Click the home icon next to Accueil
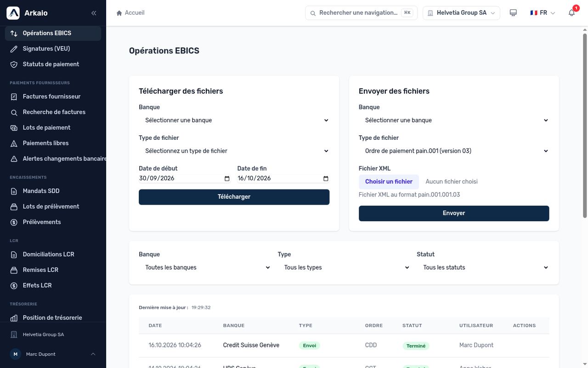This screenshot has width=588, height=368. (x=119, y=13)
